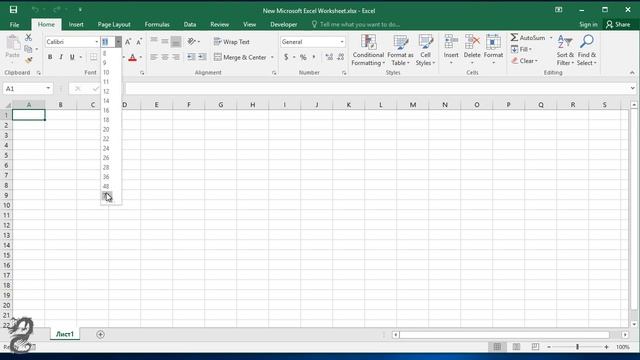Open the Fill dropdown
This screenshot has width=640, height=360.
521,49
